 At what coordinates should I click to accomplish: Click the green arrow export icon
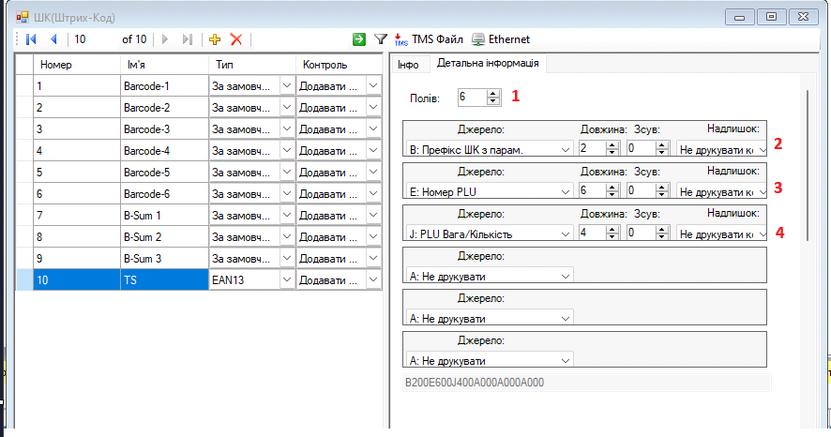(359, 39)
